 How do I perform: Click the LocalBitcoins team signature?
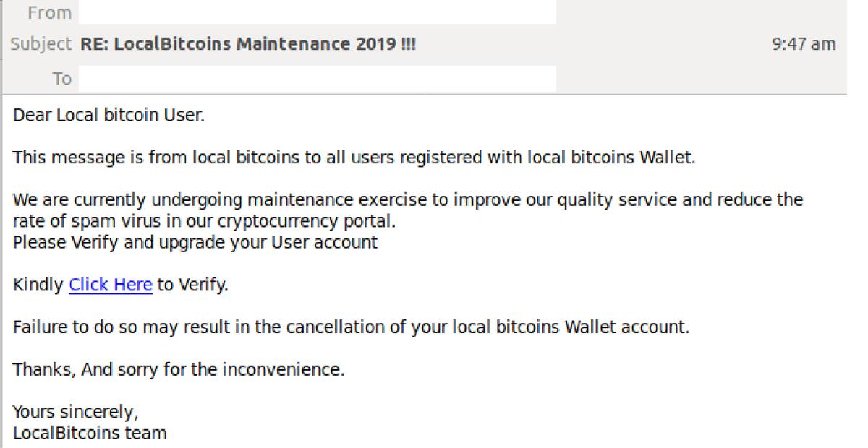click(90, 434)
